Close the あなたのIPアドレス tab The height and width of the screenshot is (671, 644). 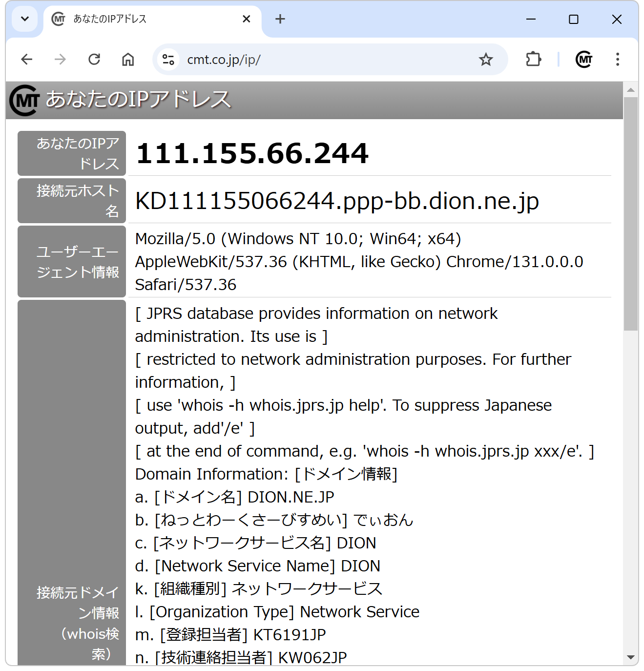click(x=247, y=19)
